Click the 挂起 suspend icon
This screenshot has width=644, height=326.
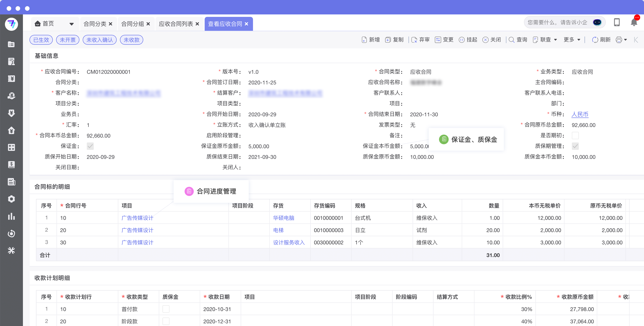click(x=461, y=40)
